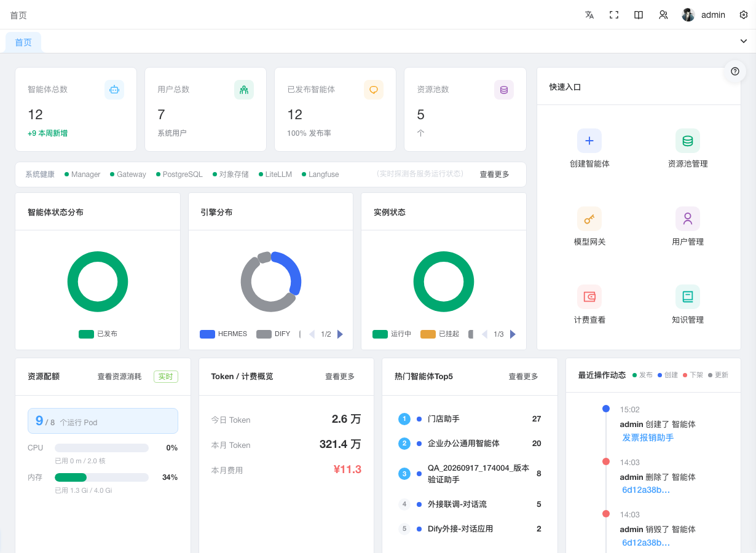Go to next page of 引擎分布 legend
Image resolution: width=756 pixels, height=553 pixels.
[340, 334]
